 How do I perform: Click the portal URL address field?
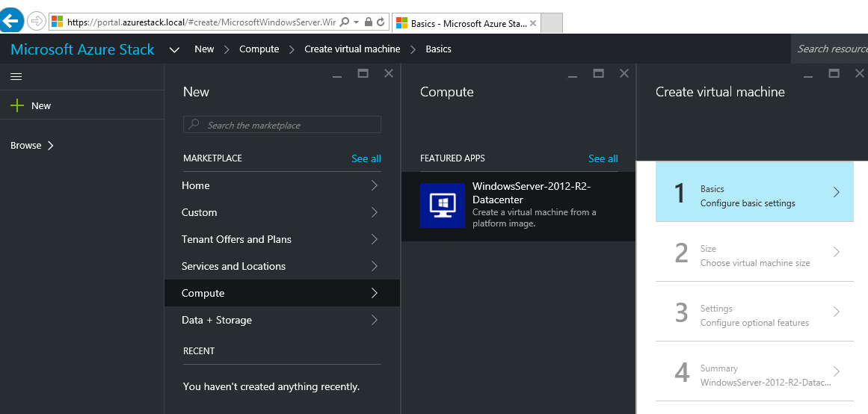pos(201,22)
